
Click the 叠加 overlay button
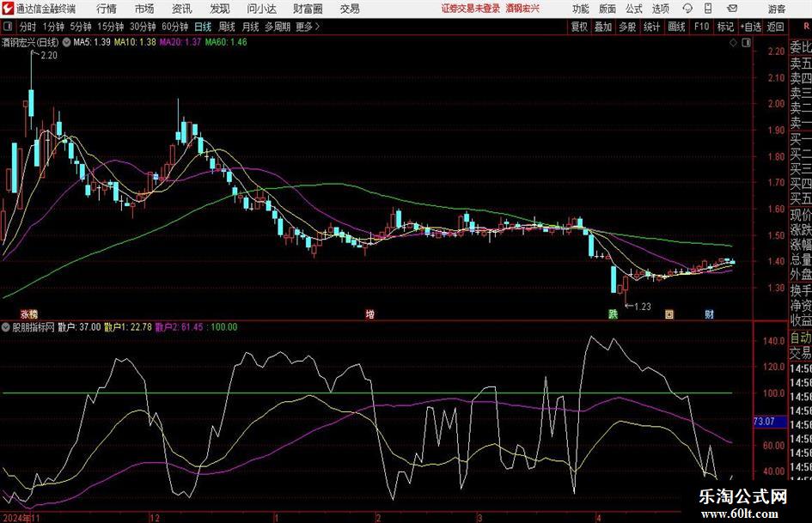[603, 27]
